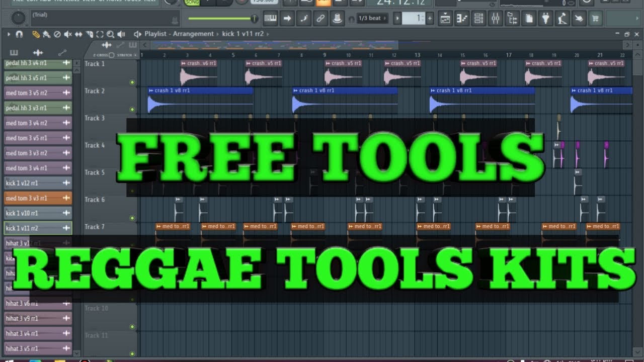The image size is (644, 362).
Task: Click the pattern number field showing 1
Action: 414,19
